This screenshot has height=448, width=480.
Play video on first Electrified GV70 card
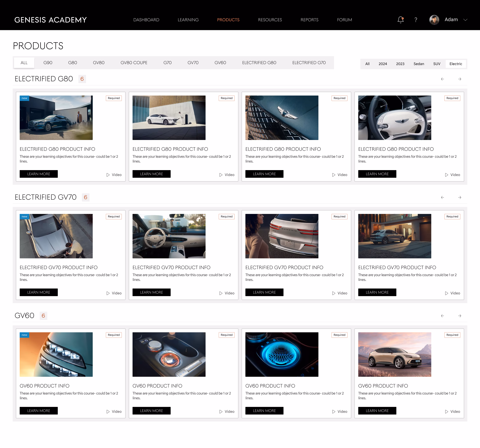click(x=114, y=293)
